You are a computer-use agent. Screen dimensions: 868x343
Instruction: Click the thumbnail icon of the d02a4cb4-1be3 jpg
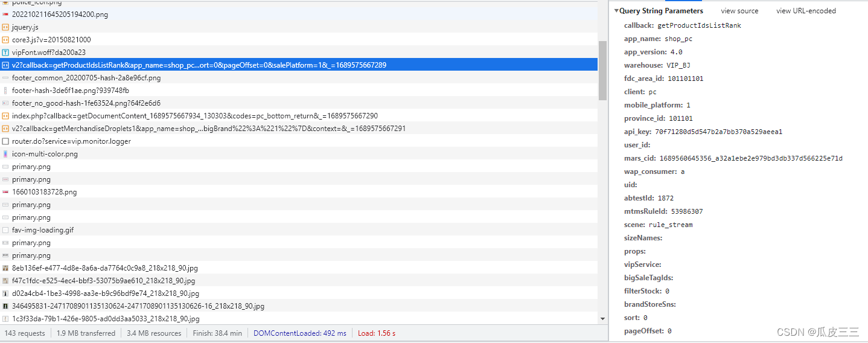click(x=5, y=293)
